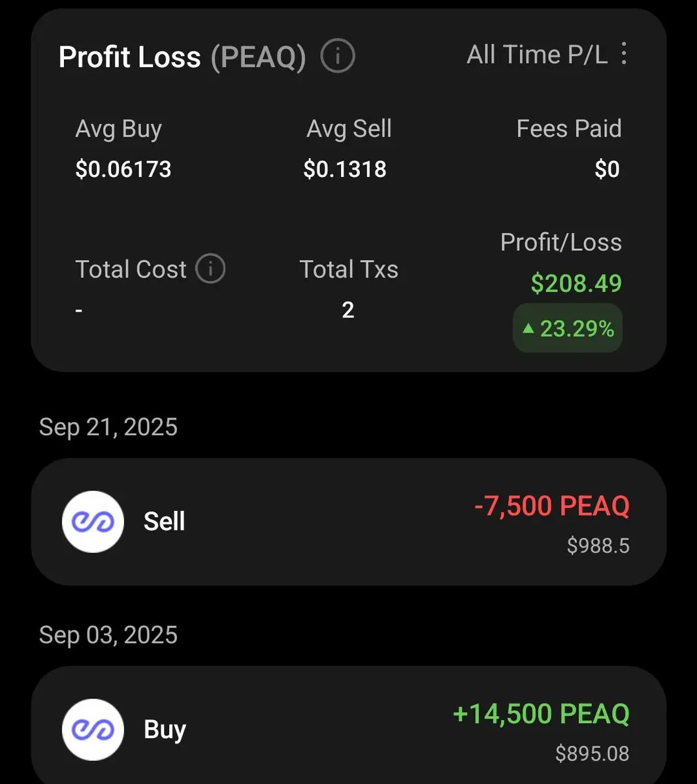697x784 pixels.
Task: Tap the green up-arrow in percentage badge
Action: click(528, 329)
